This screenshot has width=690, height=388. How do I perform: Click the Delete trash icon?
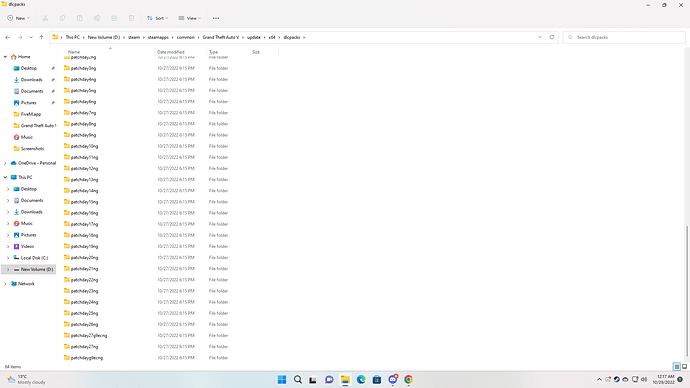coord(131,18)
